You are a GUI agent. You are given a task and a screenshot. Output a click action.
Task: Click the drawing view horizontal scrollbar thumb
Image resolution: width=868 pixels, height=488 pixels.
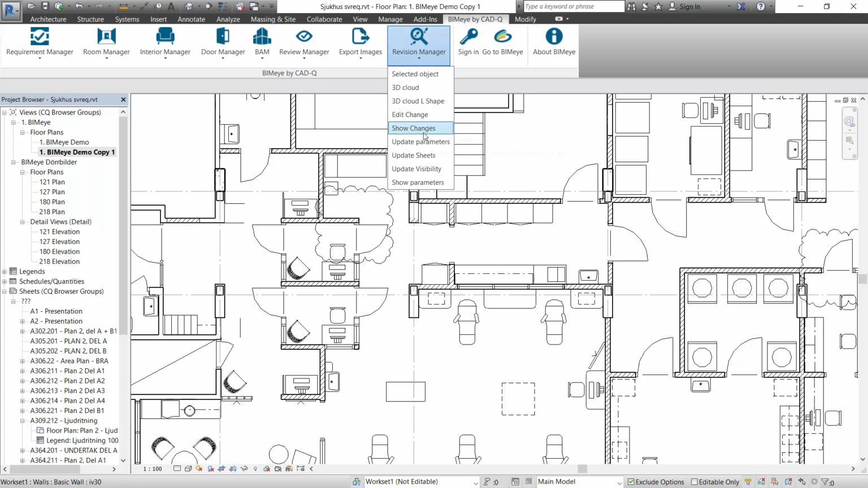click(x=583, y=469)
